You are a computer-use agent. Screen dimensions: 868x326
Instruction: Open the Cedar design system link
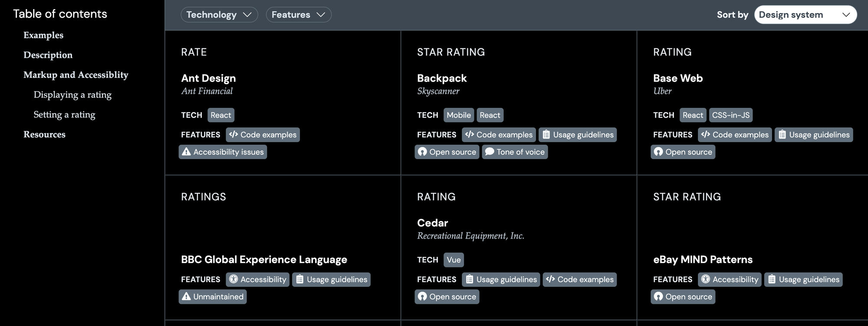(x=432, y=223)
